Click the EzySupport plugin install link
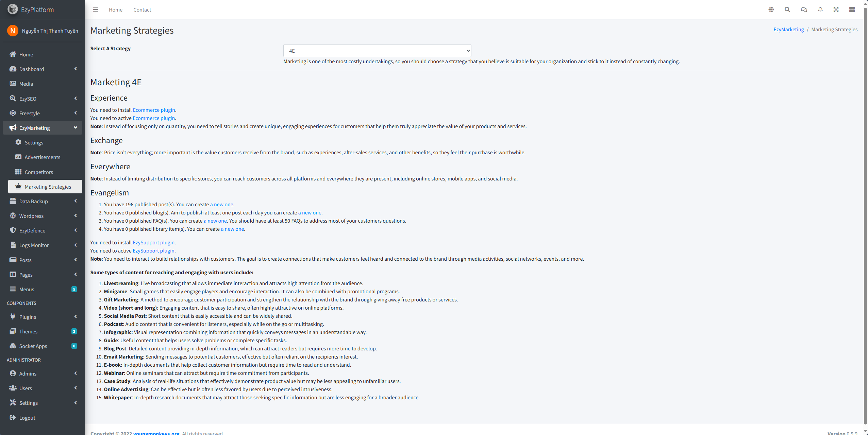Screen dimensions: 868x435 (153, 242)
